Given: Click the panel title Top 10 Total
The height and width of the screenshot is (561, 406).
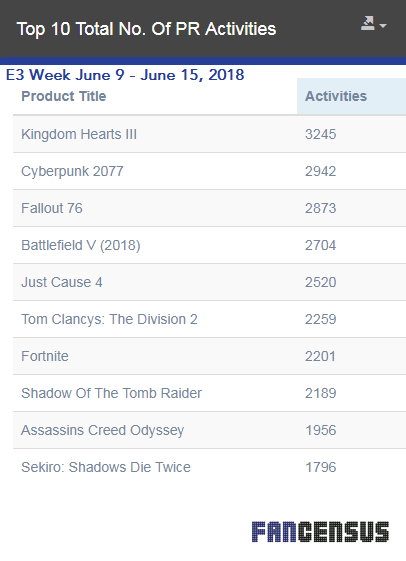Looking at the screenshot, I should (x=146, y=29).
